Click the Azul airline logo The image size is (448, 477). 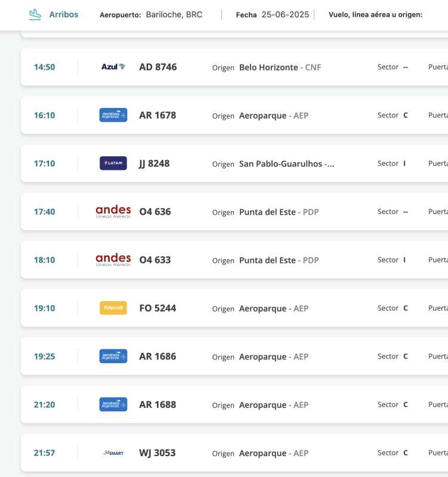coord(113,67)
